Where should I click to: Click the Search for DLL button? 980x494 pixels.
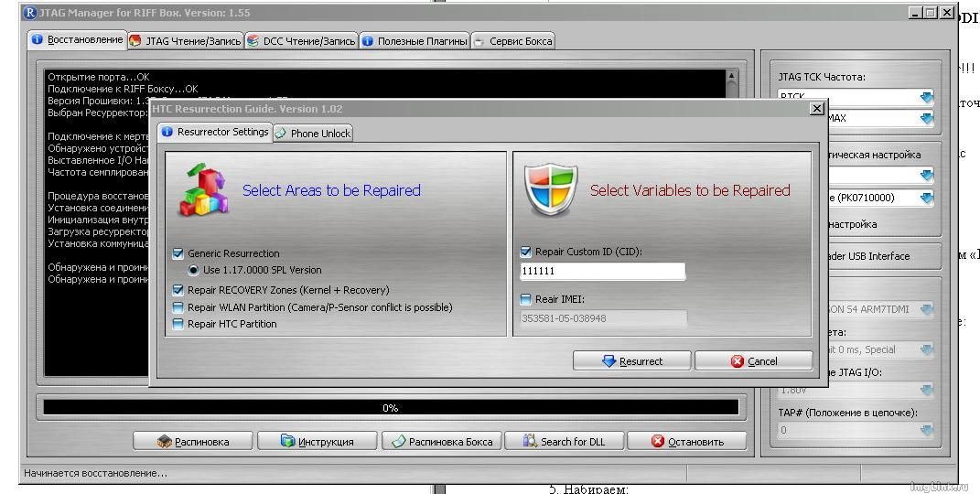pos(564,442)
